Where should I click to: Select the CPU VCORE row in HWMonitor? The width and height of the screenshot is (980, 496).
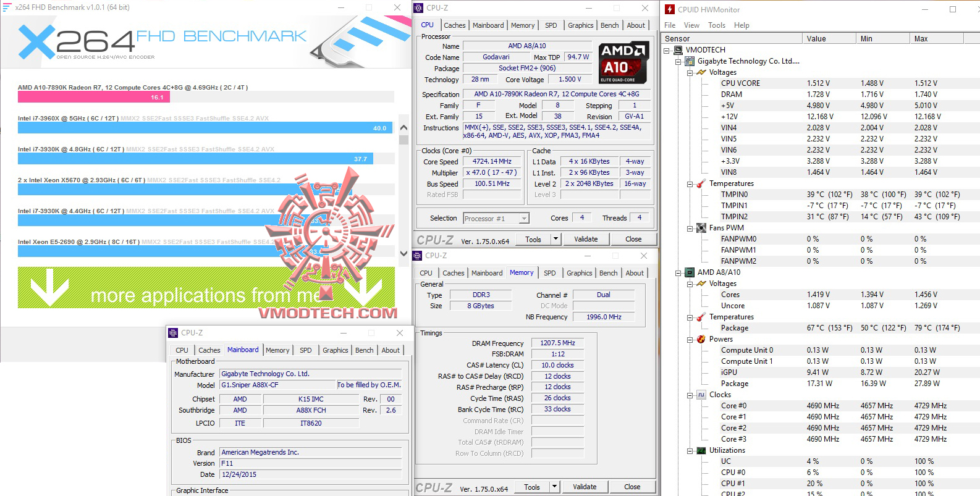coord(819,83)
